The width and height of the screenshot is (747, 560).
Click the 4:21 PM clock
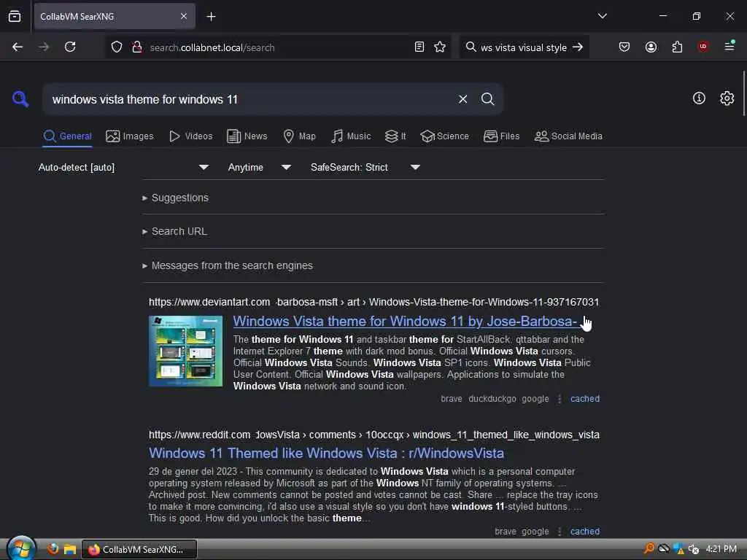[721, 549]
